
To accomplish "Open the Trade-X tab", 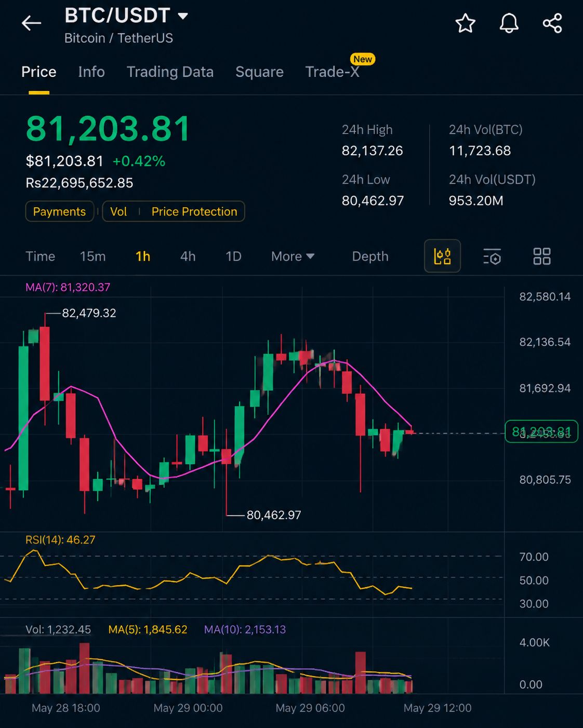I will coord(333,72).
